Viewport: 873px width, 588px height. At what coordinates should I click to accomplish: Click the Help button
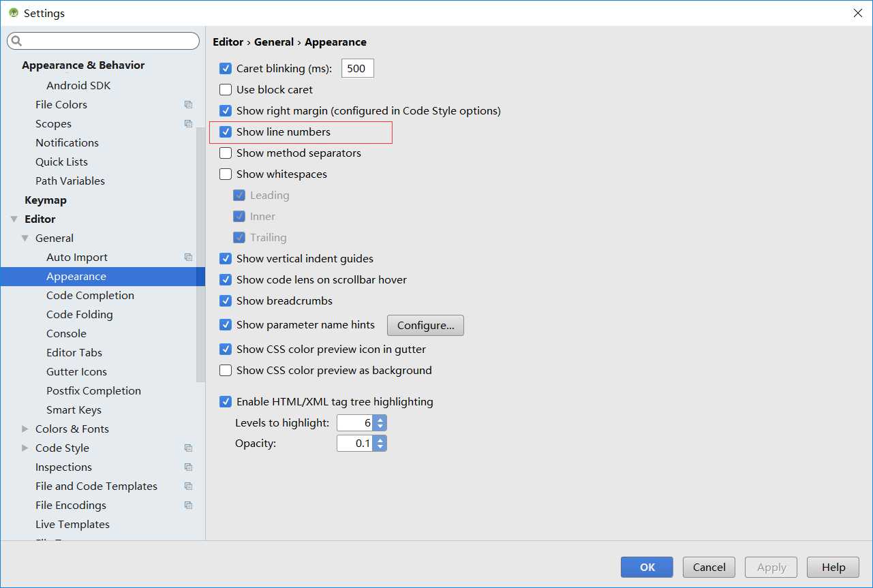pos(833,567)
